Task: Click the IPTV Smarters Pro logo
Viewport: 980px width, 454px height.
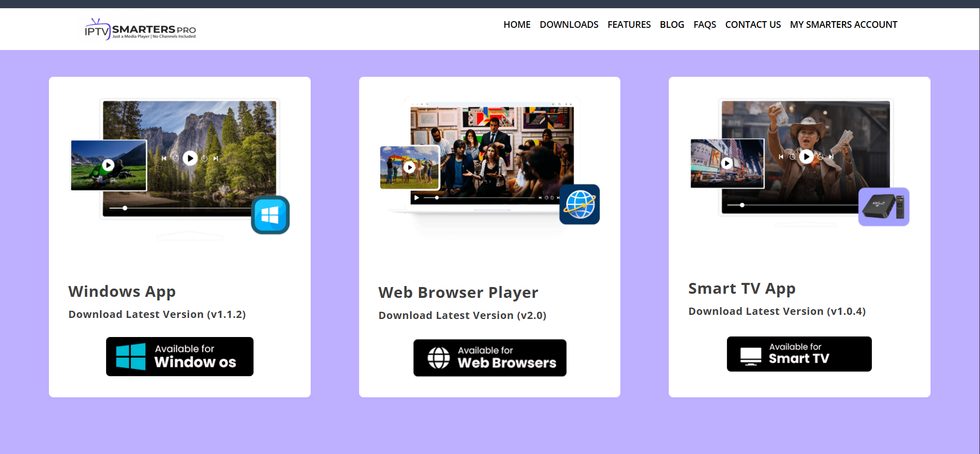Action: [x=140, y=29]
